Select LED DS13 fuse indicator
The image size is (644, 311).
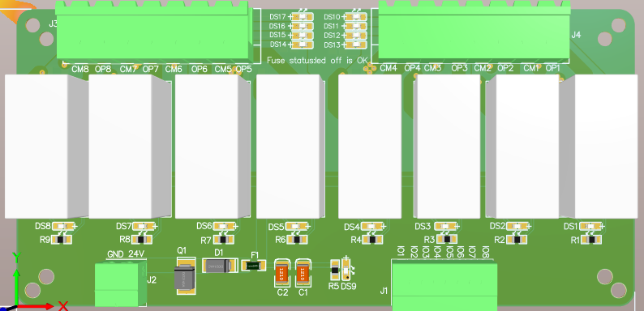pyautogui.click(x=356, y=45)
